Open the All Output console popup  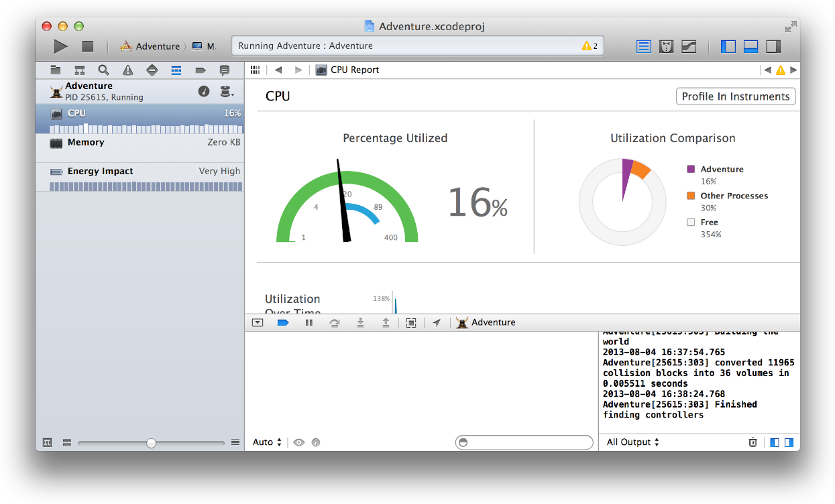tap(633, 442)
